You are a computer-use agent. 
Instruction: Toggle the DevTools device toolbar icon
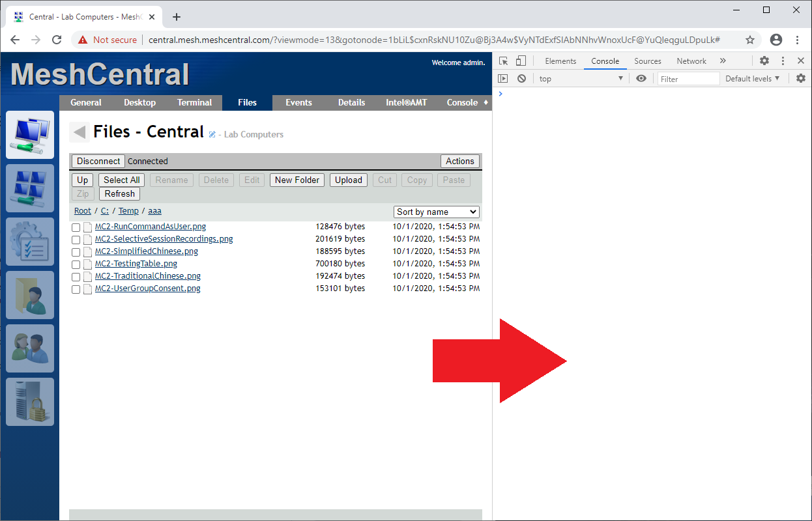coord(521,61)
